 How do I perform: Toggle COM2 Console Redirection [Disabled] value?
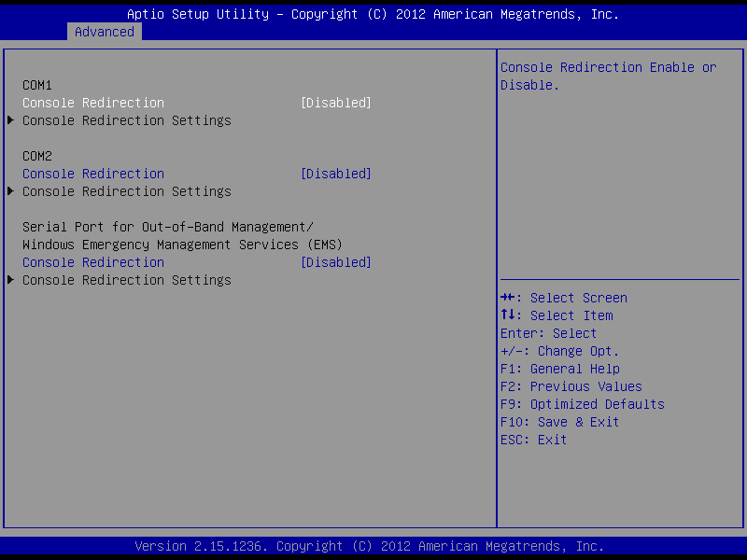click(335, 174)
